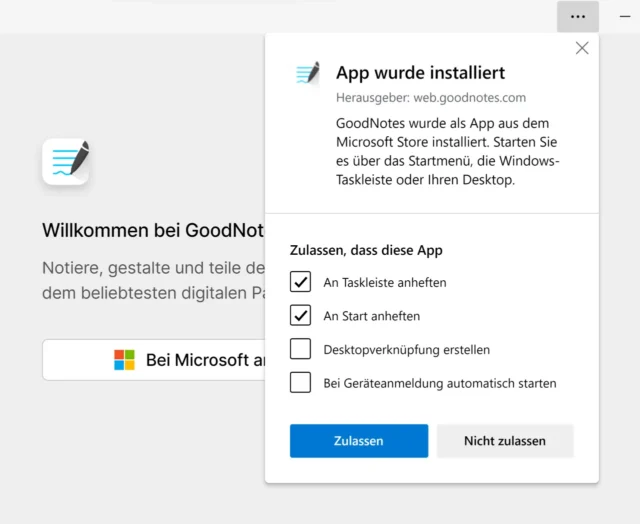Uncheck the 'An Taskleiste anheften' checkbox
Image resolution: width=640 pixels, height=524 pixels.
click(300, 282)
